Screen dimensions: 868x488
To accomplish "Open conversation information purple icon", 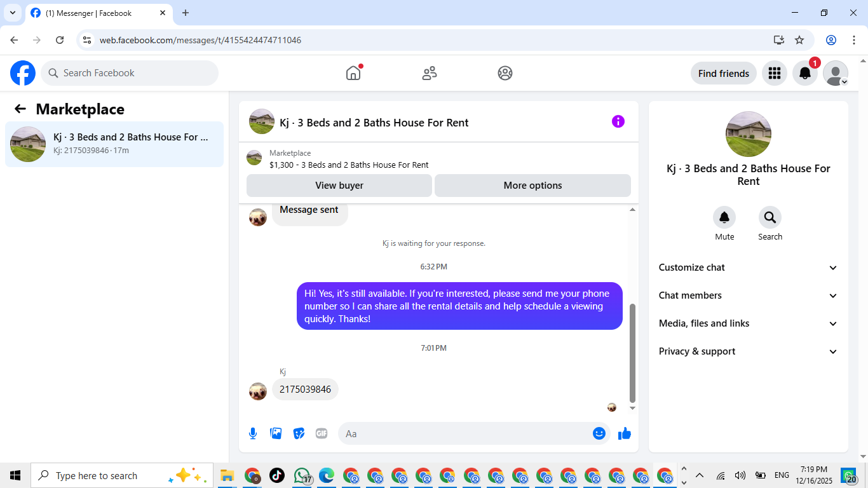I will click(618, 121).
